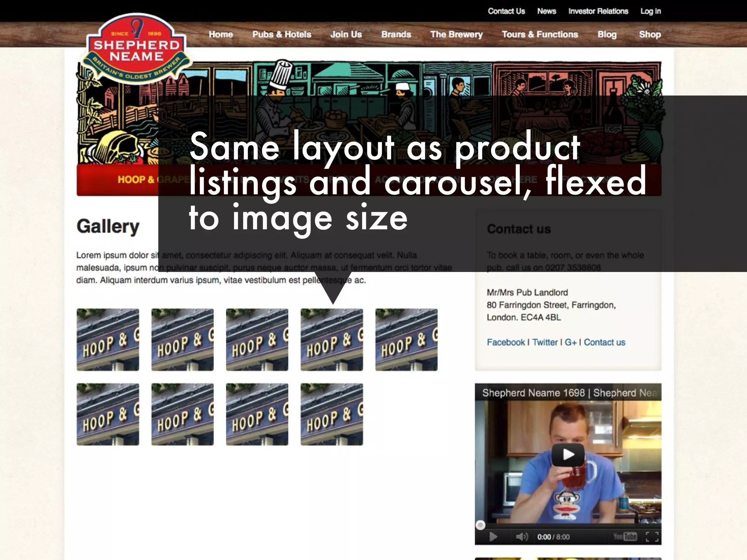Open first gallery thumbnail in bottom row
Screen dimensions: 747x560
click(108, 415)
